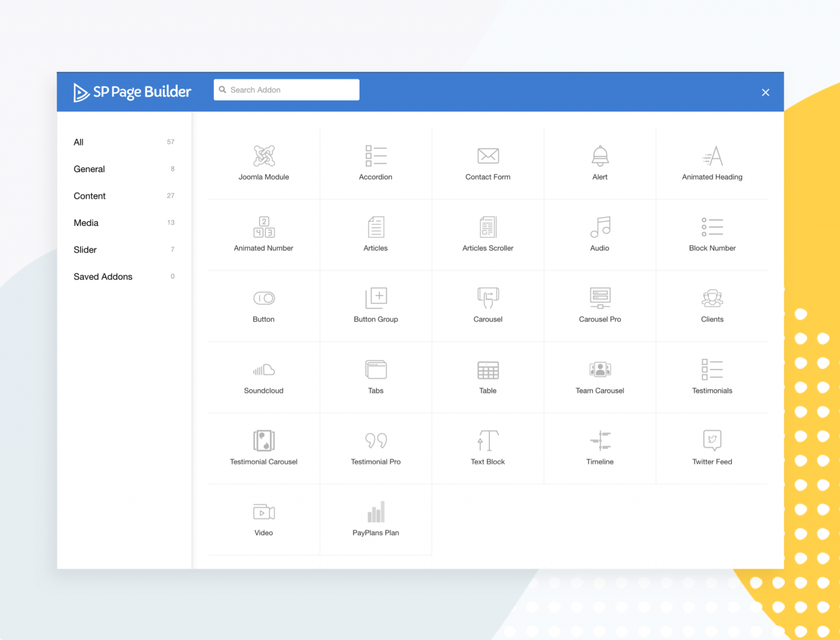This screenshot has height=640, width=840.
Task: Select the Animated Heading addon icon
Action: [712, 156]
